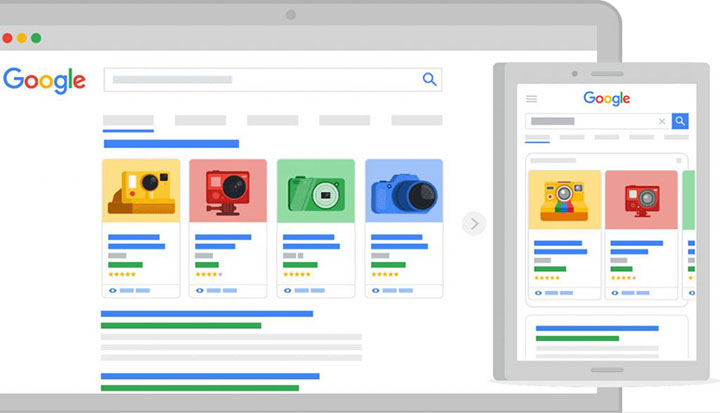Select the first underlined search tab on laptop
720x413 pixels.
pos(128,122)
